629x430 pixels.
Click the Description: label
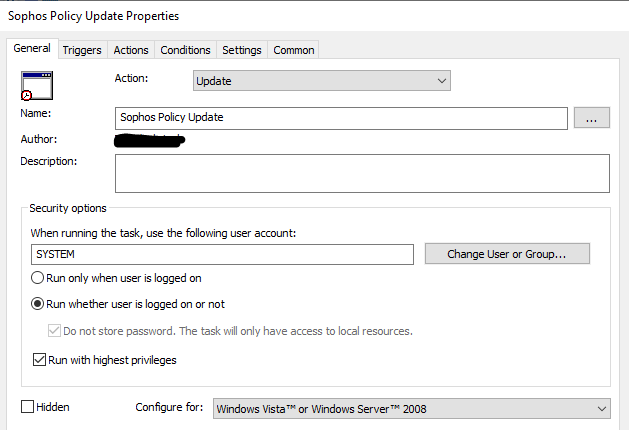[49, 161]
